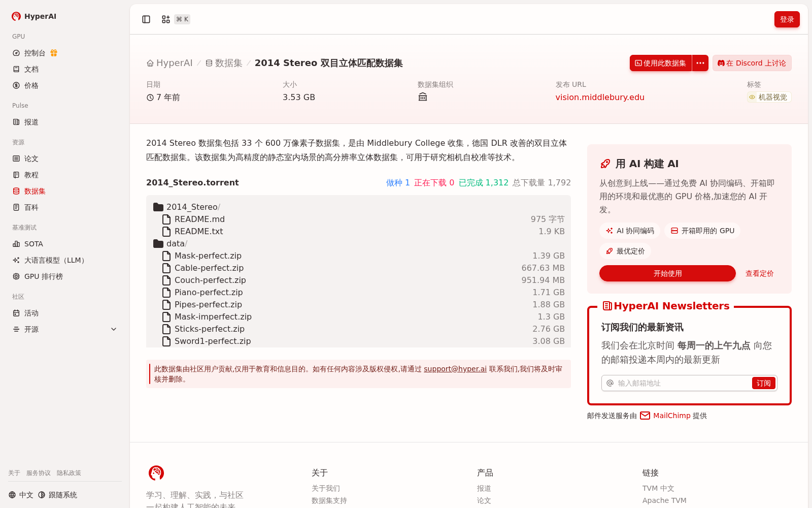Viewport: 812px width, 508px height.
Task: Click the AI 协同编码 chip
Action: tap(630, 231)
